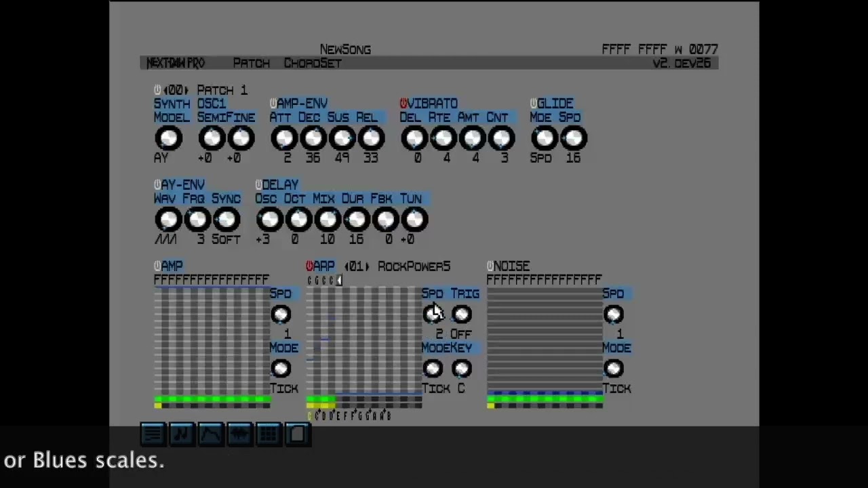Click the Delay Fbk knob
This screenshot has width=868, height=488.
click(386, 220)
